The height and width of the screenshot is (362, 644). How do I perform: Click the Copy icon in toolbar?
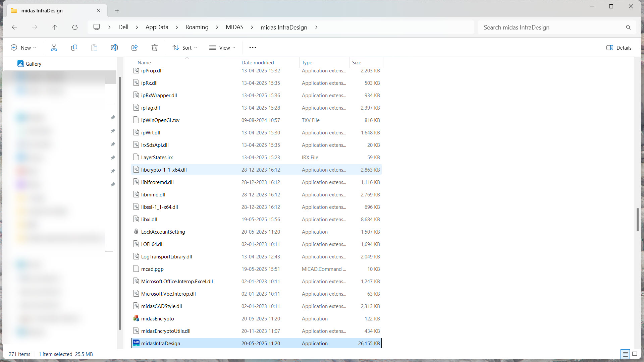[x=74, y=48]
